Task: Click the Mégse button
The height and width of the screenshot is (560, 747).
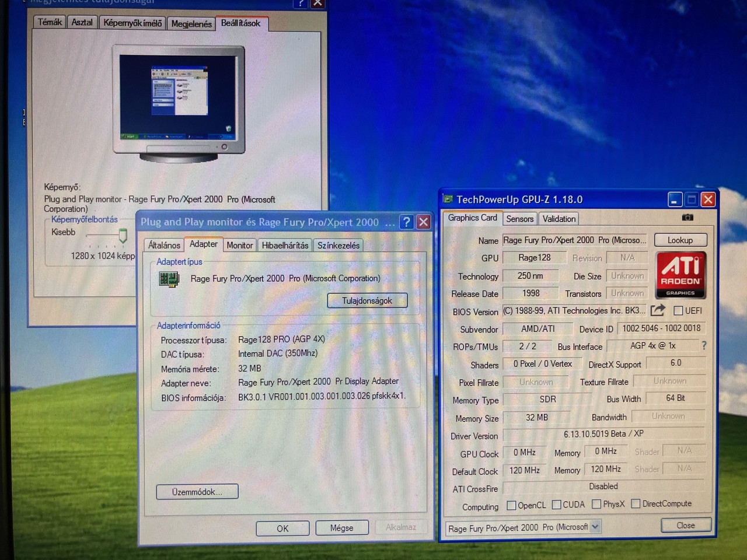Action: tap(342, 527)
